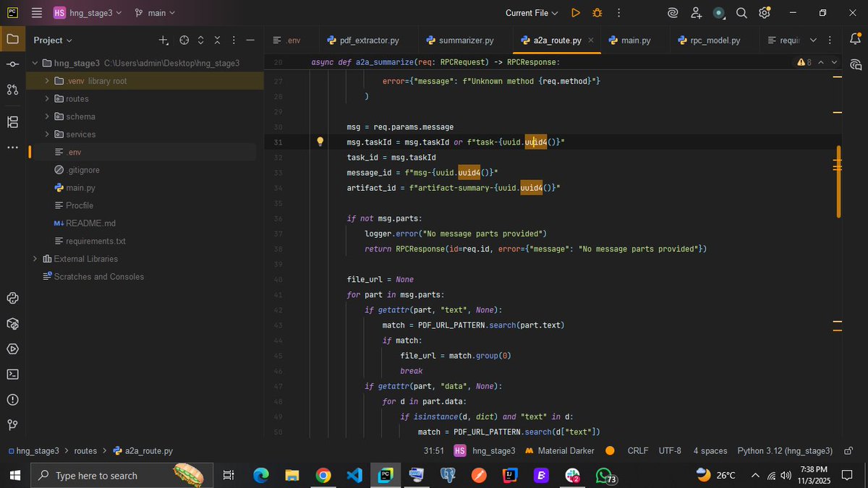Open Structure tool window
868x488 pixels.
pyautogui.click(x=12, y=122)
